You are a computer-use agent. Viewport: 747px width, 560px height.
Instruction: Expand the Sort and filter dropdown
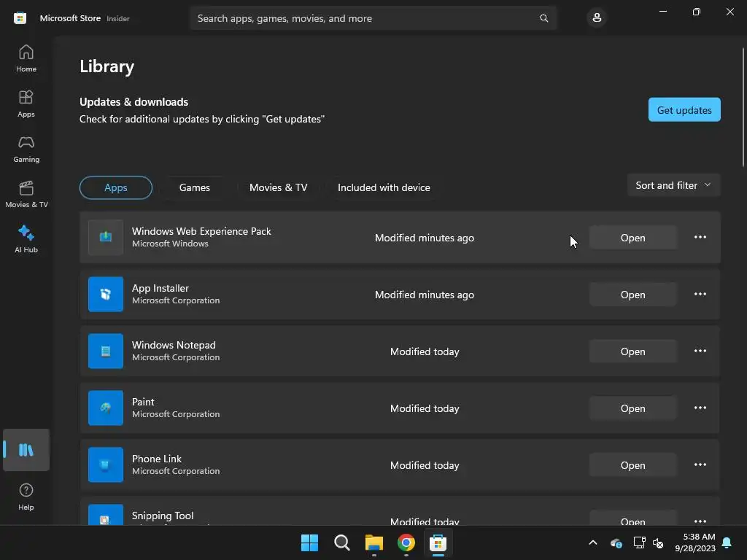[673, 185]
